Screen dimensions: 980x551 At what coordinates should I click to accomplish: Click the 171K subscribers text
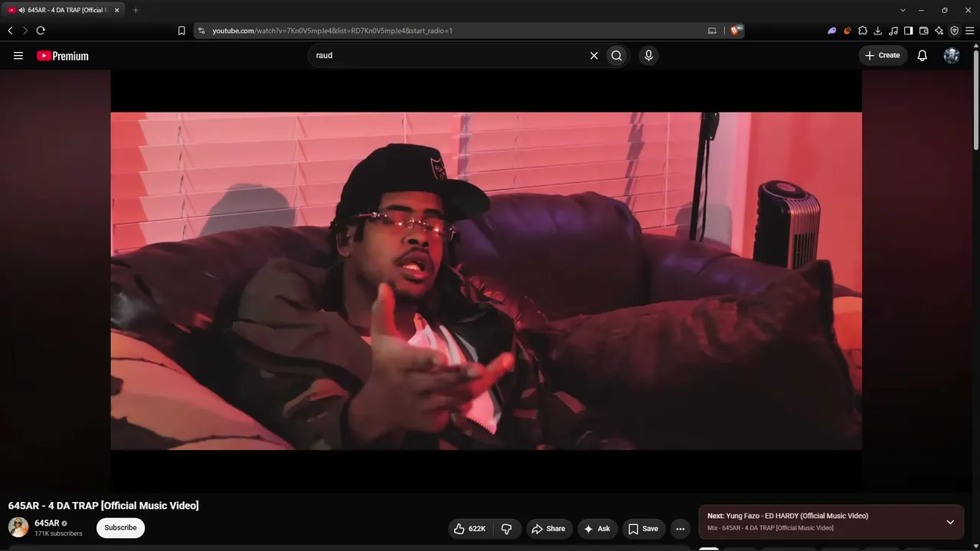(x=58, y=533)
